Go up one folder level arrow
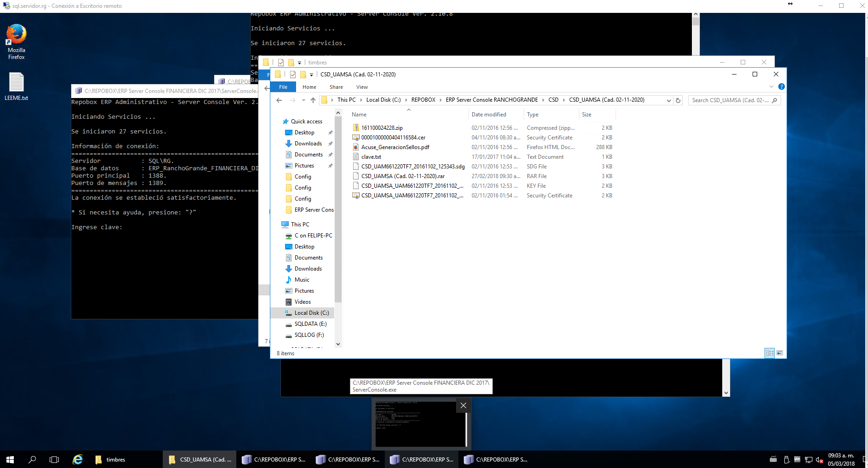This screenshot has height=468, width=868. (313, 100)
